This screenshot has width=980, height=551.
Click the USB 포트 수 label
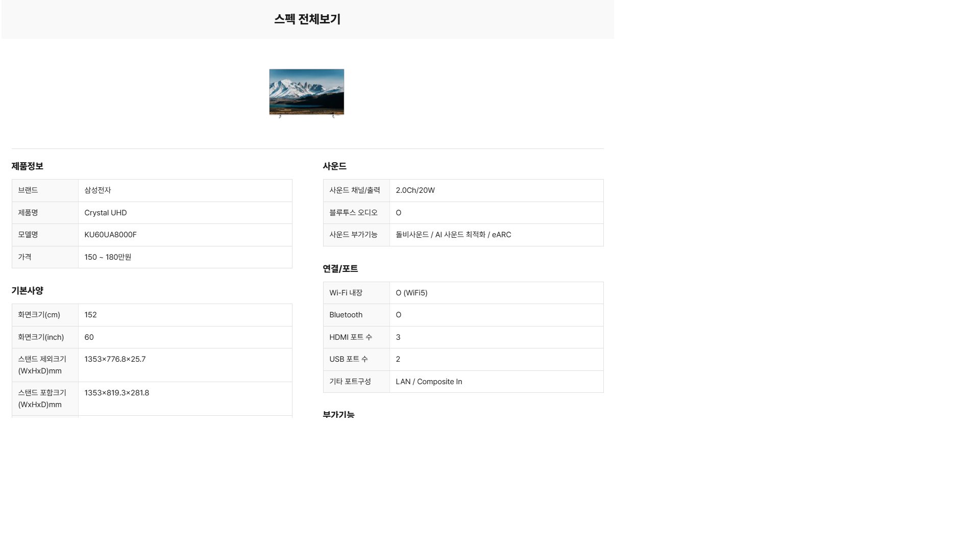349,359
